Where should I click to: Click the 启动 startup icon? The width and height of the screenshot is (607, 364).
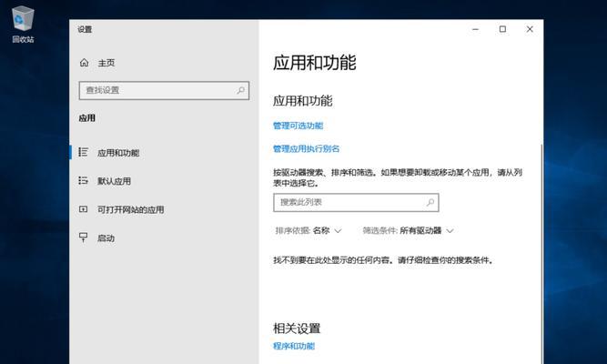coord(83,237)
